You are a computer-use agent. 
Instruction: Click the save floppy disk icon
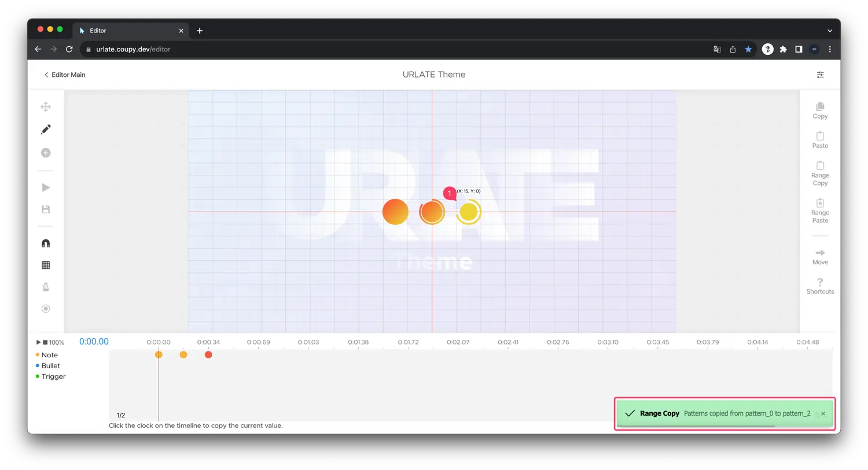pos(46,209)
